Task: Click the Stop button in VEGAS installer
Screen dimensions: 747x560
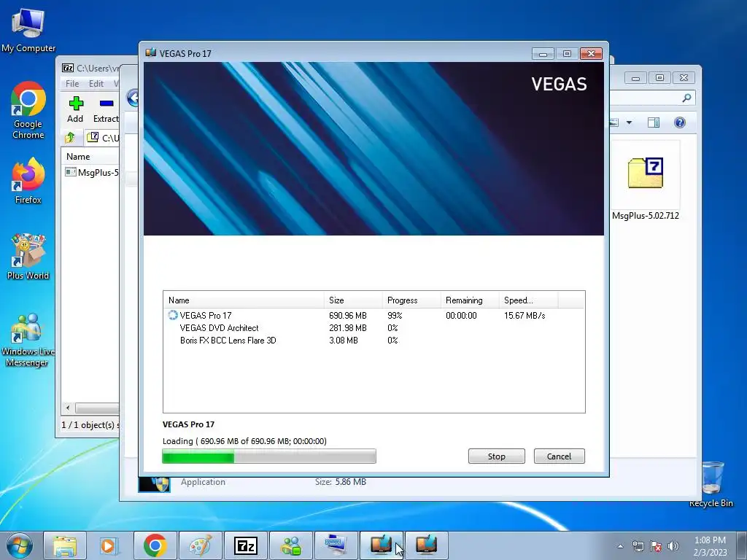Action: pos(496,456)
